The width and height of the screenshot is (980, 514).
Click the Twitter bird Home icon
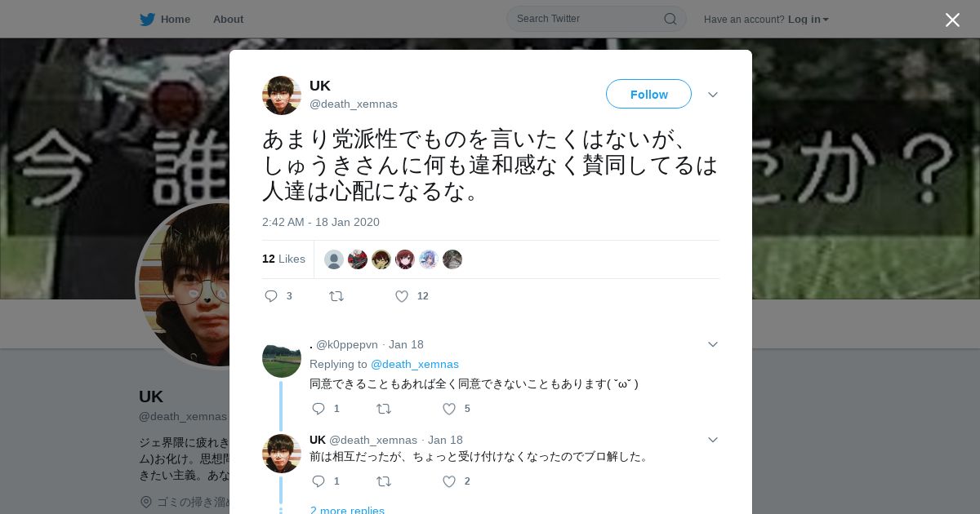(x=147, y=20)
